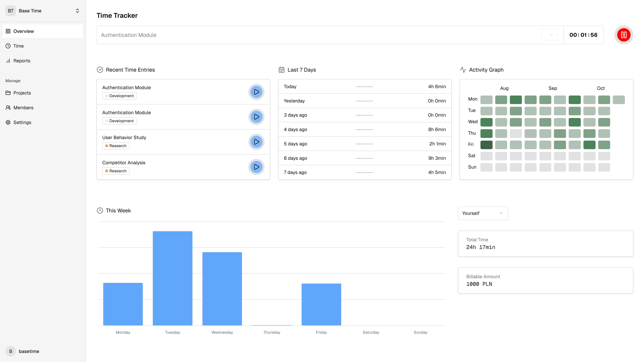This screenshot has width=644, height=362.
Task: Click the Authentication Module description field
Action: [317, 35]
